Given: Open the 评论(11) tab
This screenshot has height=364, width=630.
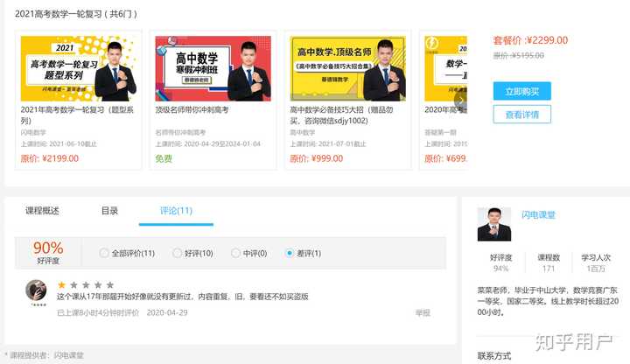Looking at the screenshot, I should [176, 211].
